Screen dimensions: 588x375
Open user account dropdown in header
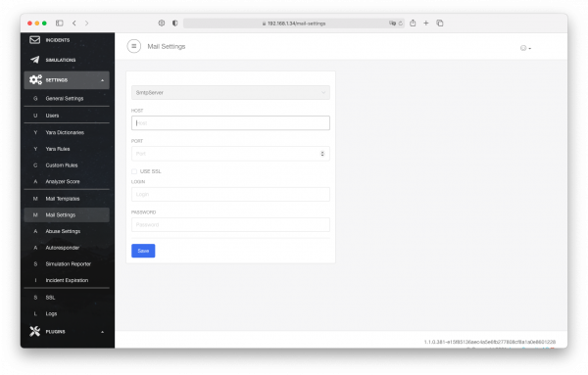[x=525, y=48]
